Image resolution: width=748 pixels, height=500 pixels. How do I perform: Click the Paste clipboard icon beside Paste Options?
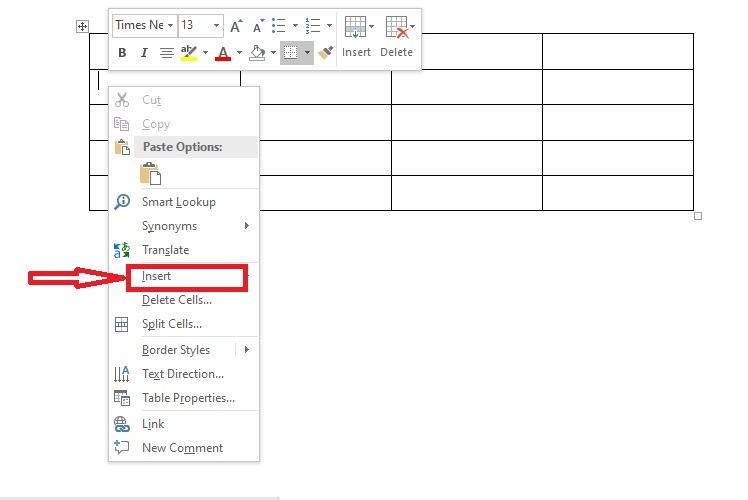tap(122, 147)
